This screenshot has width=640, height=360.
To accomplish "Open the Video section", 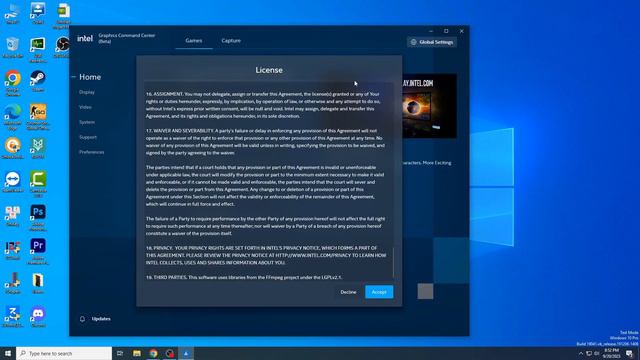I will click(x=85, y=107).
